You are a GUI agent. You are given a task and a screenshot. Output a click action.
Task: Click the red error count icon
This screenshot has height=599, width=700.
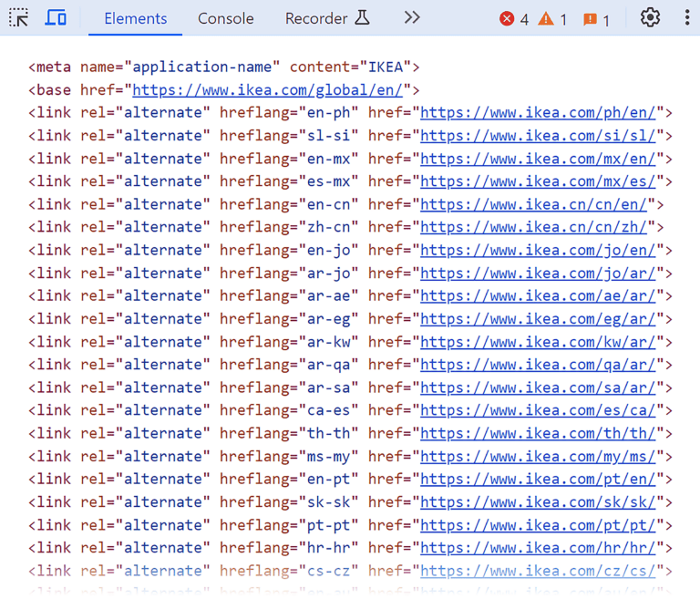(x=507, y=19)
